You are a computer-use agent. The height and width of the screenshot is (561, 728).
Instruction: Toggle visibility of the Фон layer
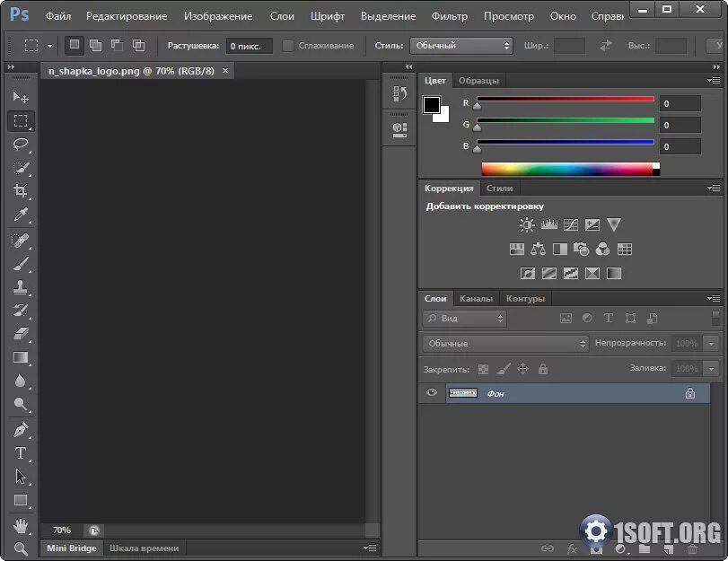[431, 393]
